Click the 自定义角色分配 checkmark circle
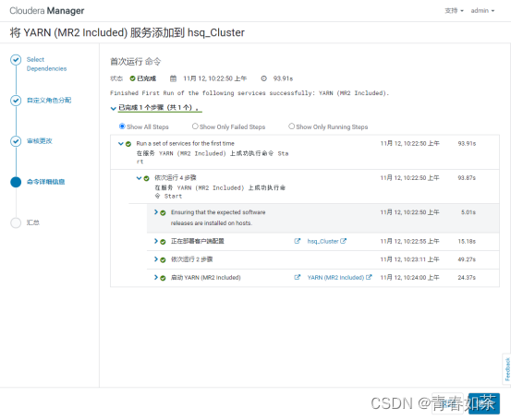The width and height of the screenshot is (511, 420). 16,101
